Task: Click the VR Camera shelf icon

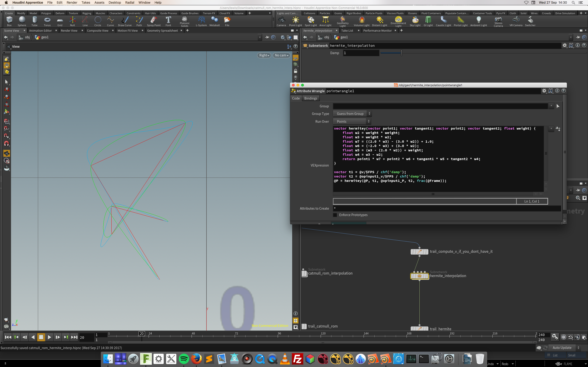Action: (x=516, y=21)
